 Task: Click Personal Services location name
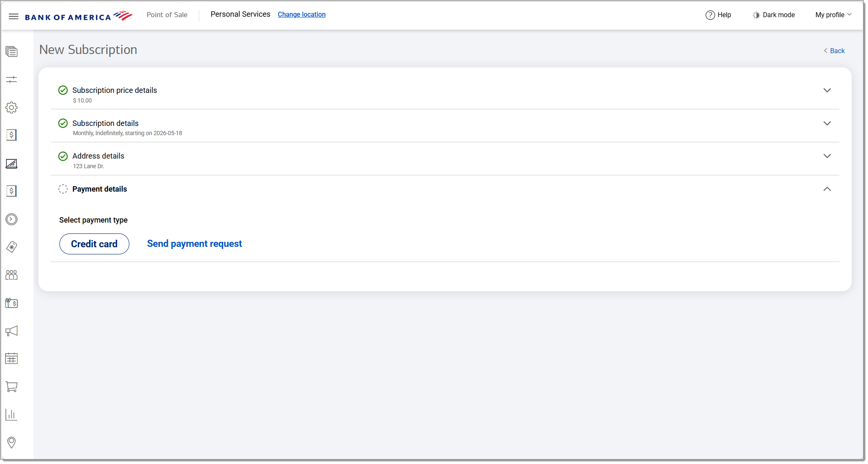pyautogui.click(x=240, y=14)
